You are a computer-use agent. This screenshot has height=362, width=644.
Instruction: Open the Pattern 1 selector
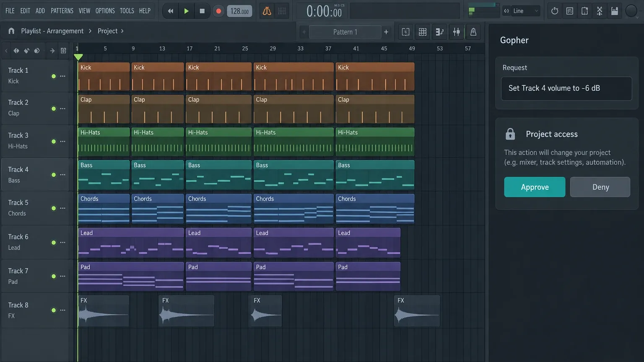click(x=345, y=32)
